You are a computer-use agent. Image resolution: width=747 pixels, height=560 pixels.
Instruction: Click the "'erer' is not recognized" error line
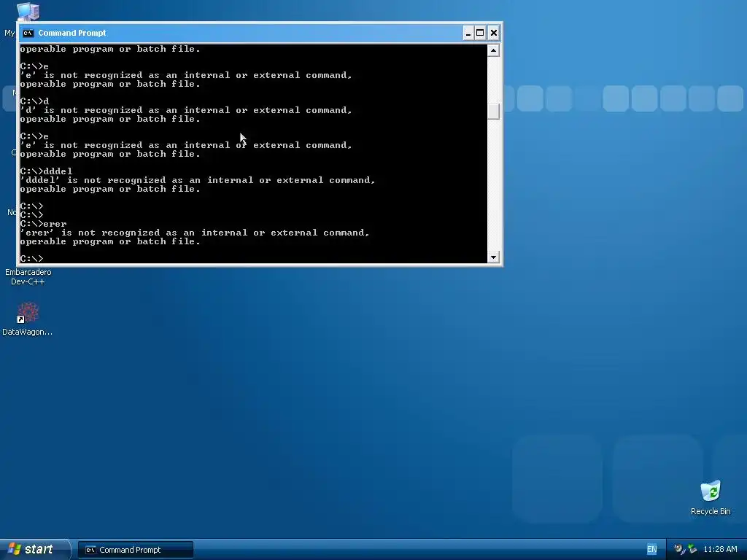coord(195,233)
